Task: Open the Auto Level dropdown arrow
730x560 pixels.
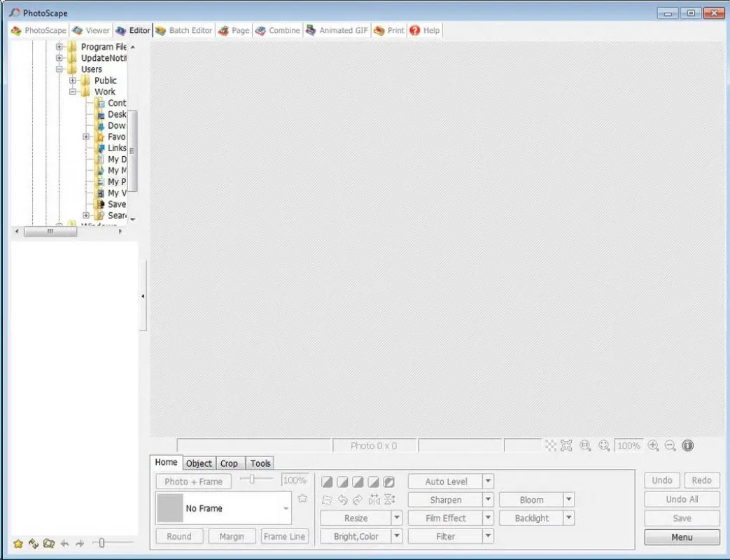Action: pos(488,481)
